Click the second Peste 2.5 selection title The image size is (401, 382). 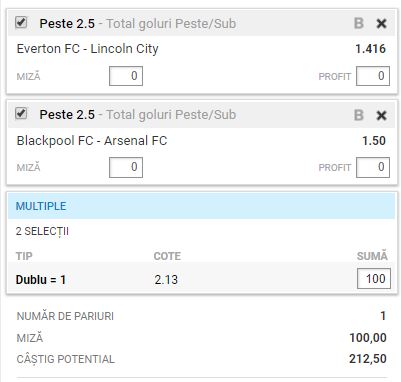[67, 115]
